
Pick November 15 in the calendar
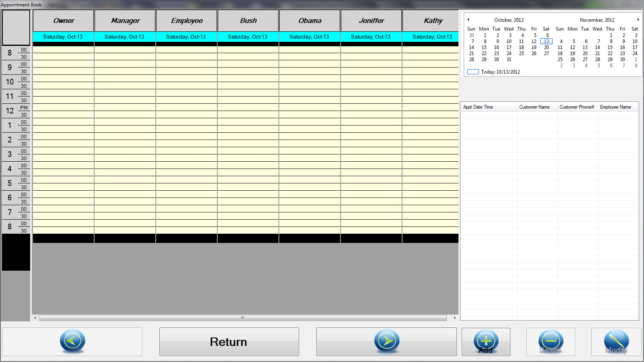pyautogui.click(x=610, y=47)
